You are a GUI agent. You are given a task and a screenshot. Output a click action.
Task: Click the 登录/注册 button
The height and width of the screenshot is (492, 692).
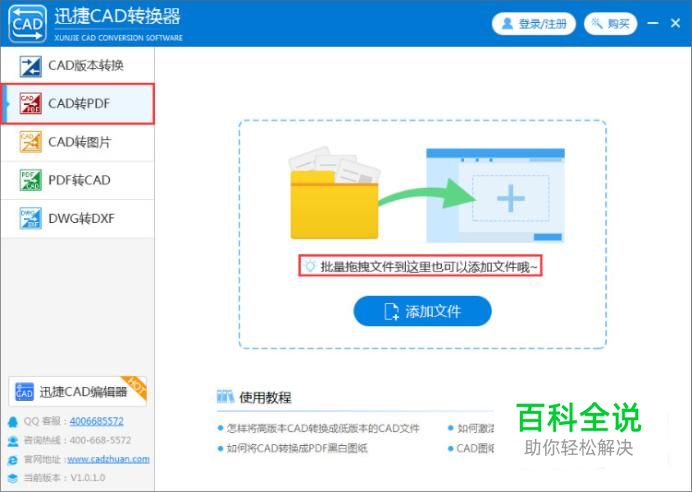pos(534,24)
